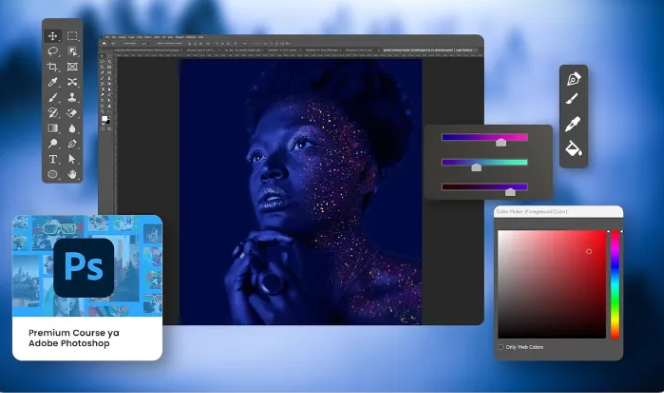Viewport: 664px width, 393px height.
Task: Click the teal gradient slider handle
Action: point(476,167)
